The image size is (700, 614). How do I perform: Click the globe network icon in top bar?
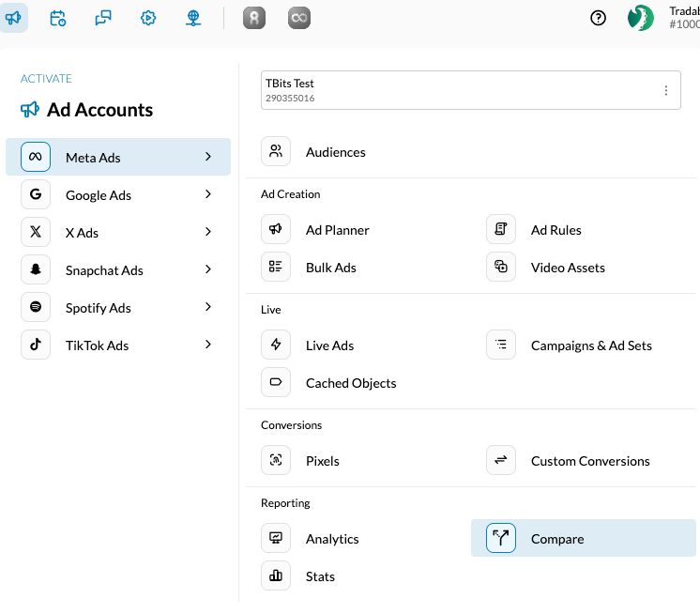(193, 18)
